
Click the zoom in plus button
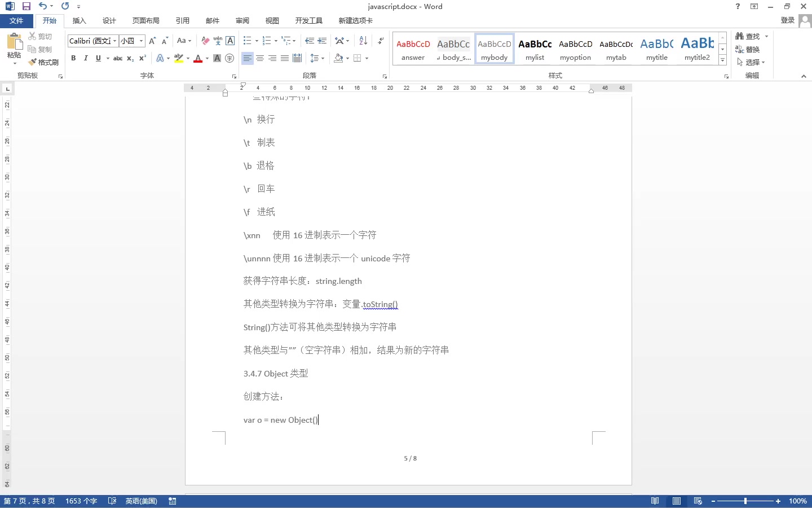click(778, 501)
